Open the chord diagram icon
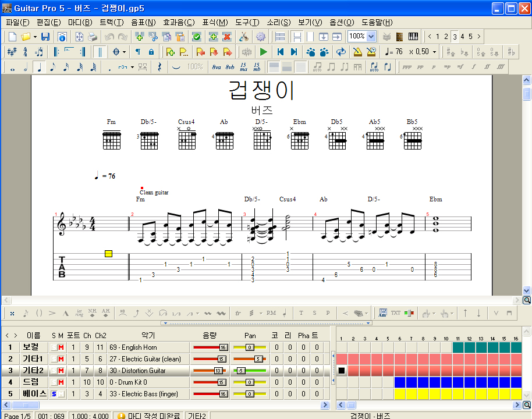The width and height of the screenshot is (532, 419). click(383, 313)
